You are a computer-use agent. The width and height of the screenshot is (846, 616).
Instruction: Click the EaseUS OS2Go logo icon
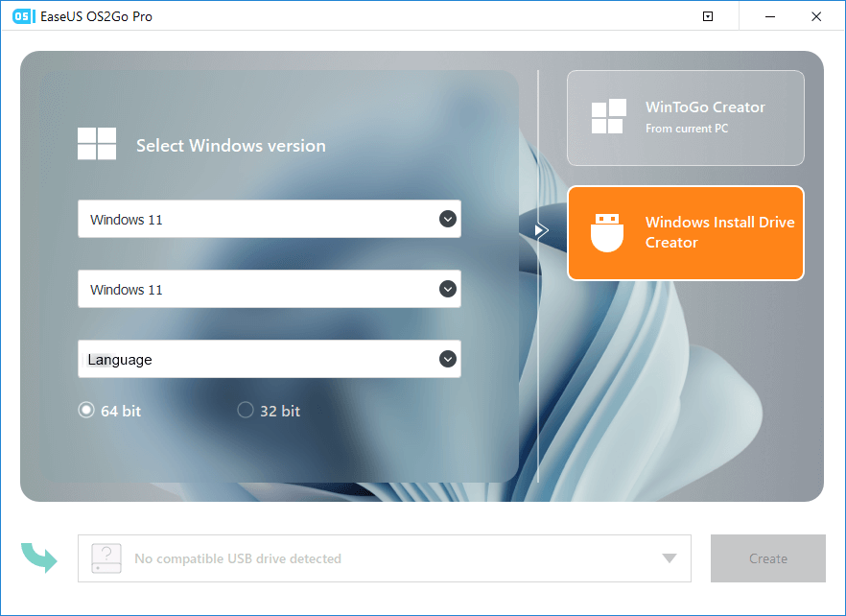pyautogui.click(x=22, y=16)
